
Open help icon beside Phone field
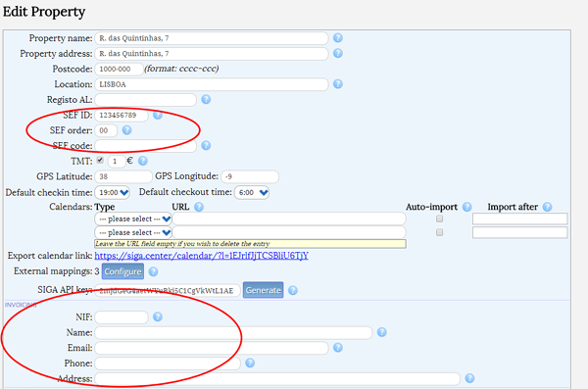(x=250, y=364)
